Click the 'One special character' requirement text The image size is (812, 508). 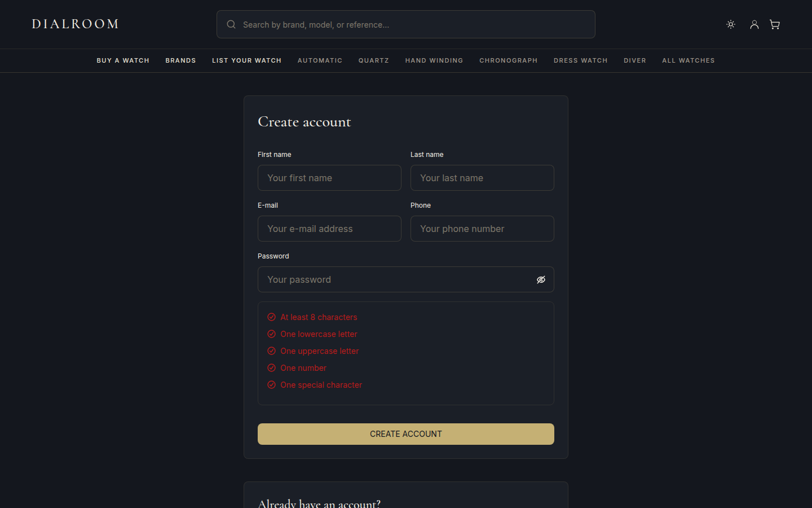[321, 385]
